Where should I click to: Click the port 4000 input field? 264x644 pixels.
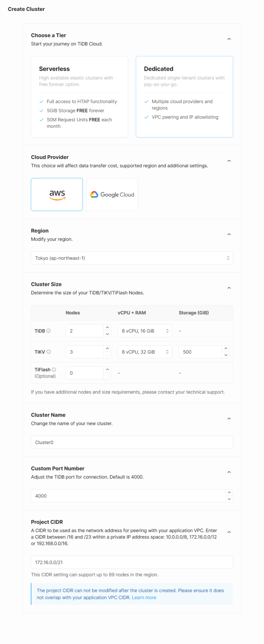(128, 496)
